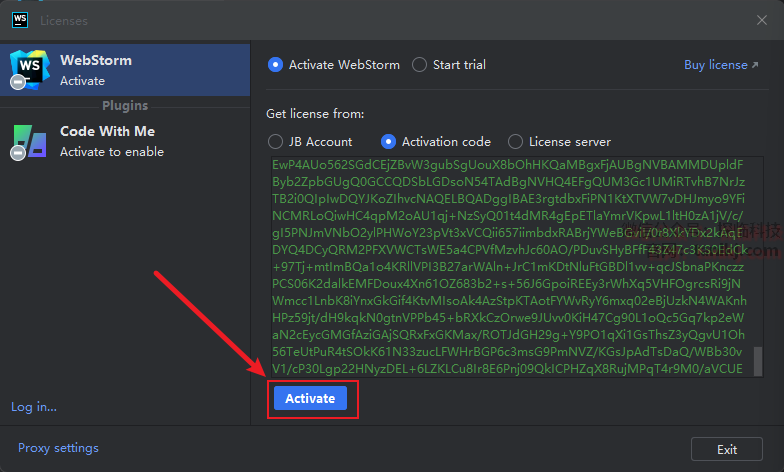Select the Code With Me plugin entry name

(x=107, y=131)
